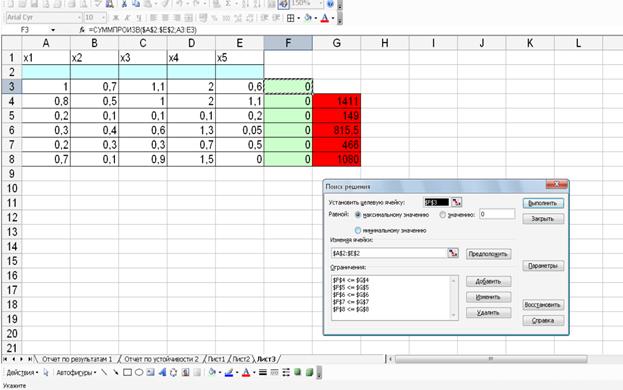Click the insert function fx icon
The width and height of the screenshot is (623, 390).
coord(82,30)
